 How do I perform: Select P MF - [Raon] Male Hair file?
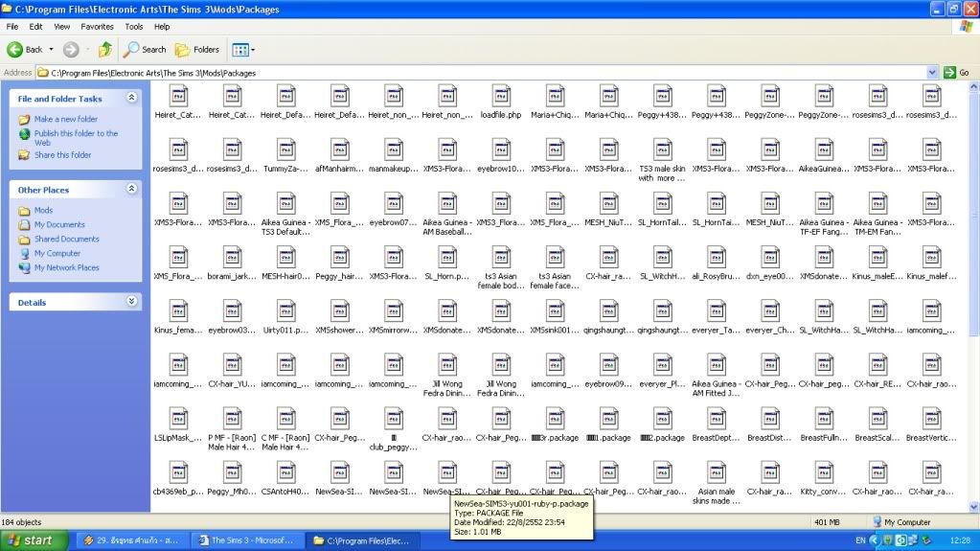(233, 419)
